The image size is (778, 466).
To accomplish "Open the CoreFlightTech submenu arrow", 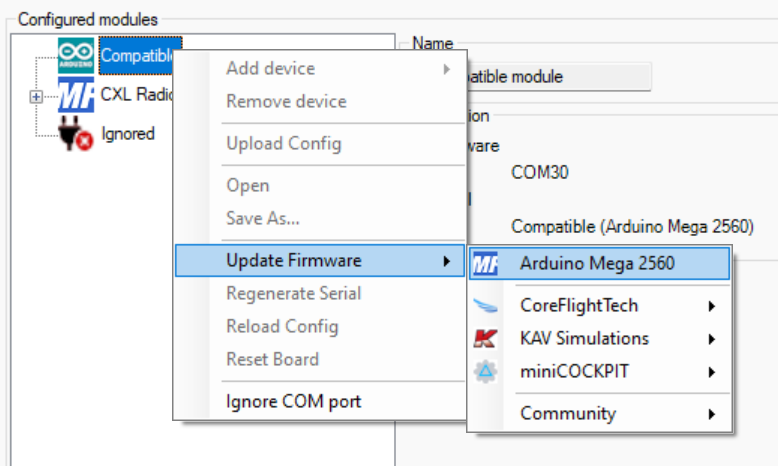I will [x=712, y=306].
